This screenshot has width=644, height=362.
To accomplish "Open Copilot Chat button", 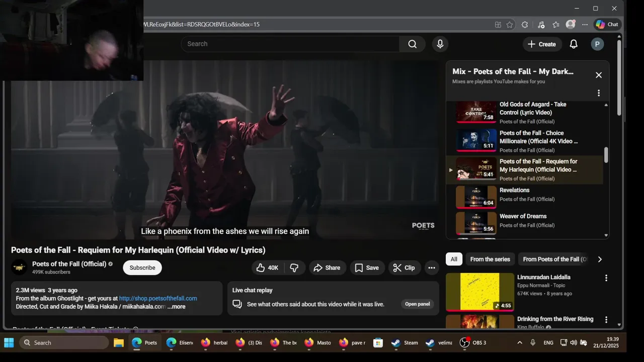I will (x=607, y=24).
